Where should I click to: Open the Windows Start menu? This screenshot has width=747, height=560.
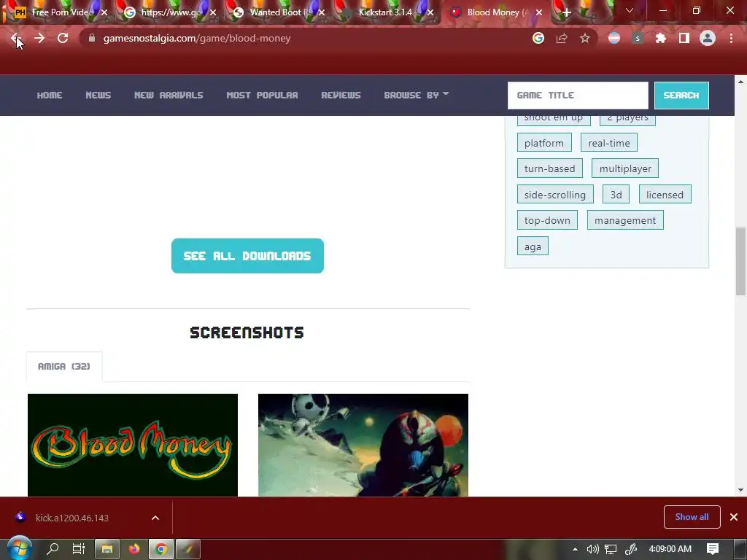point(19,548)
